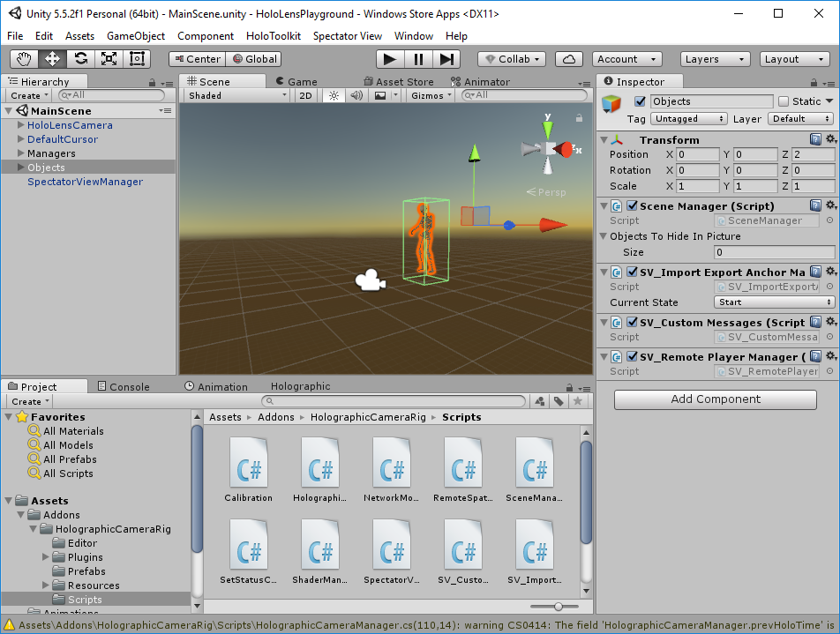
Task: Select the NetworkMo... C# script
Action: pos(391,470)
